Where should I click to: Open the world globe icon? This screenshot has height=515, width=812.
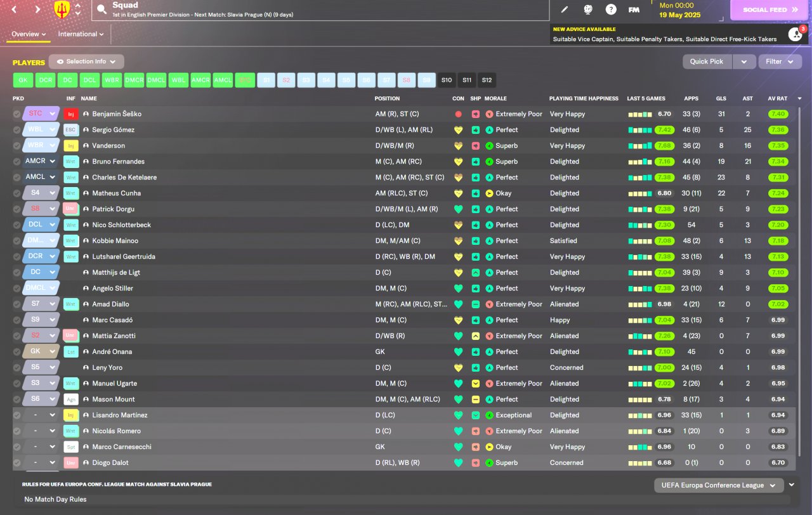point(587,10)
